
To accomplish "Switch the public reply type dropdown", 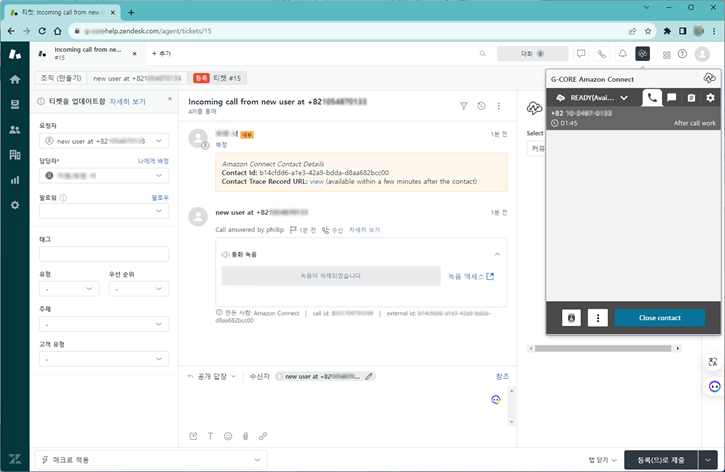I will [x=212, y=376].
